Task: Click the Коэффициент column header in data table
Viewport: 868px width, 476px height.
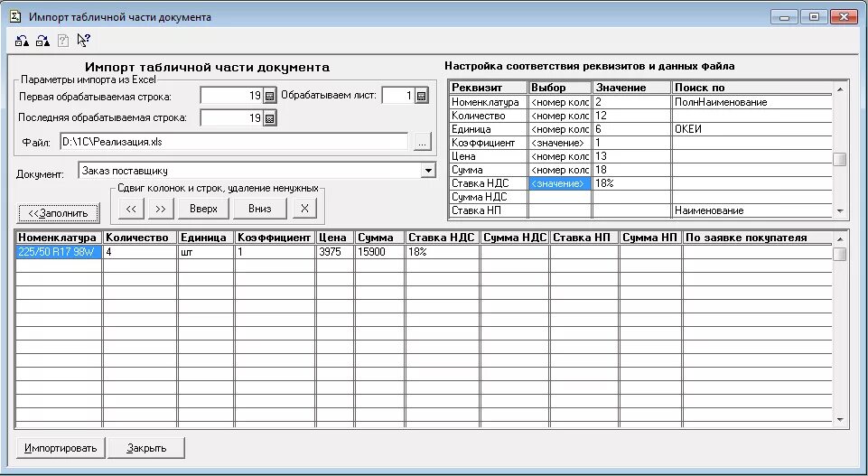Action: (274, 238)
